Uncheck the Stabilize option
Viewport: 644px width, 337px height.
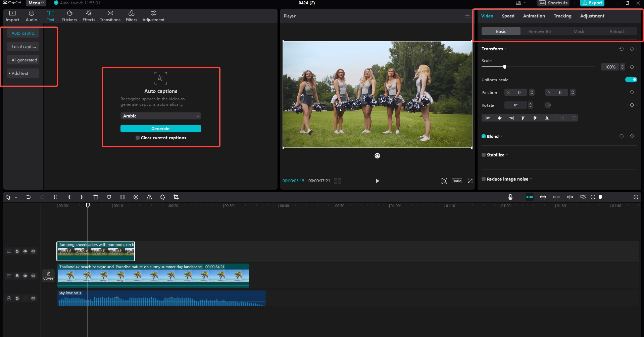pos(483,155)
